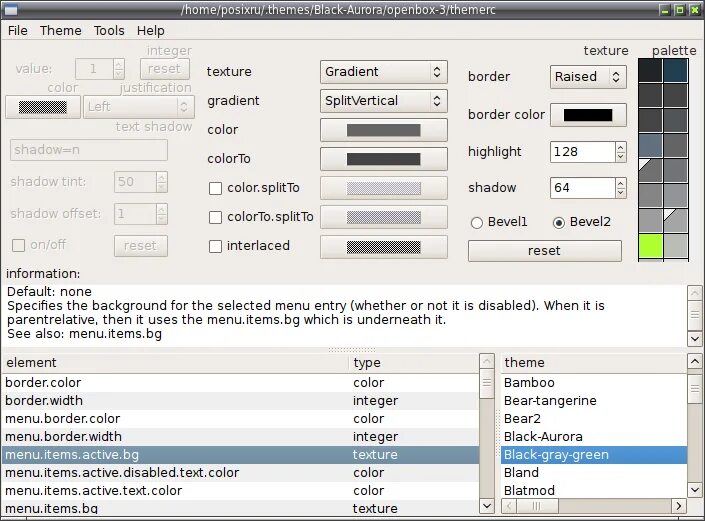Screen dimensions: 705x521
Task: Choose the Bear-tangerine theme
Action: [x=594, y=401]
